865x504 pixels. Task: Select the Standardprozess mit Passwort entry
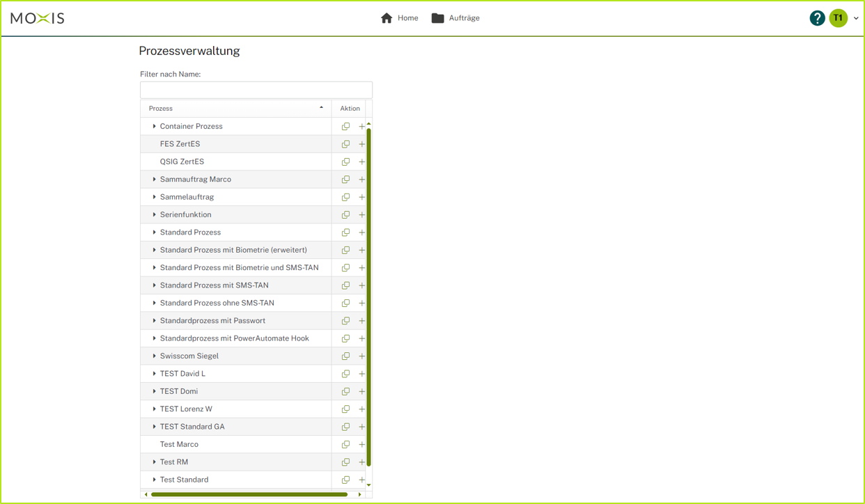212,321
